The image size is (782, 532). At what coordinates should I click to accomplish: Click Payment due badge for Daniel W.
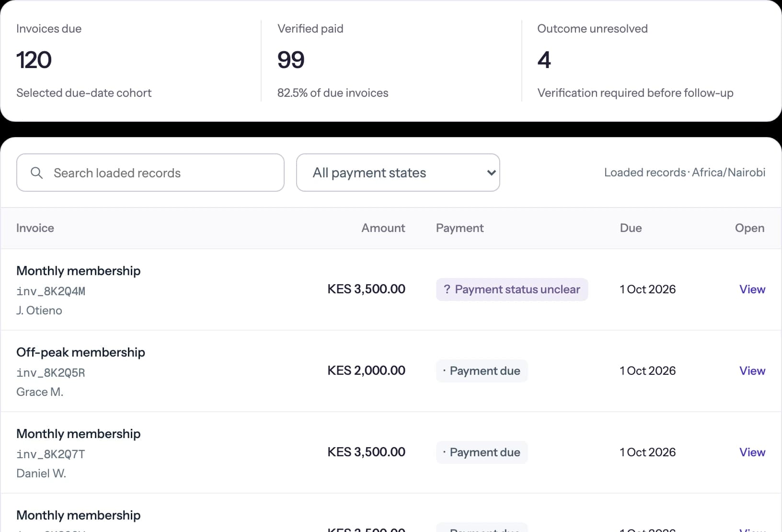482,452
